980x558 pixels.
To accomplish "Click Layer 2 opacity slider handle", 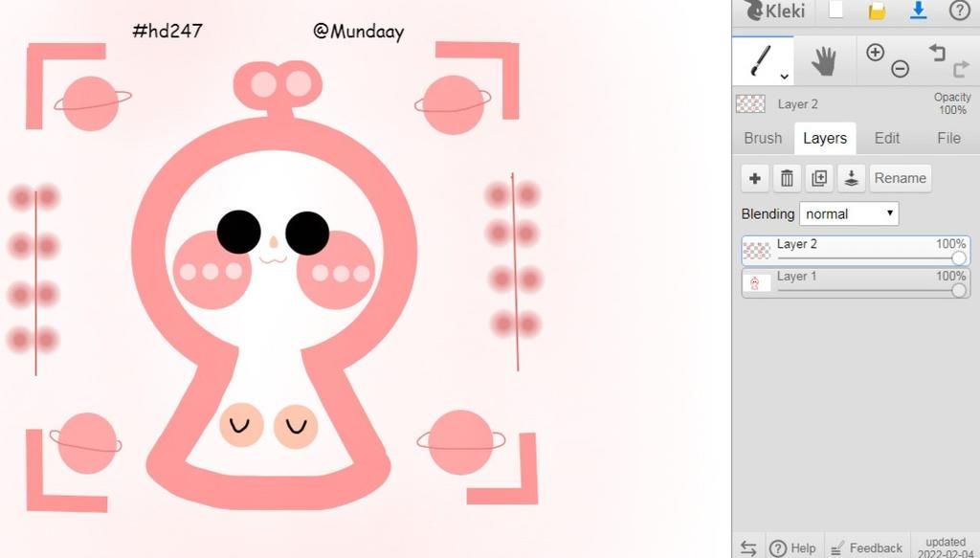I will (959, 258).
